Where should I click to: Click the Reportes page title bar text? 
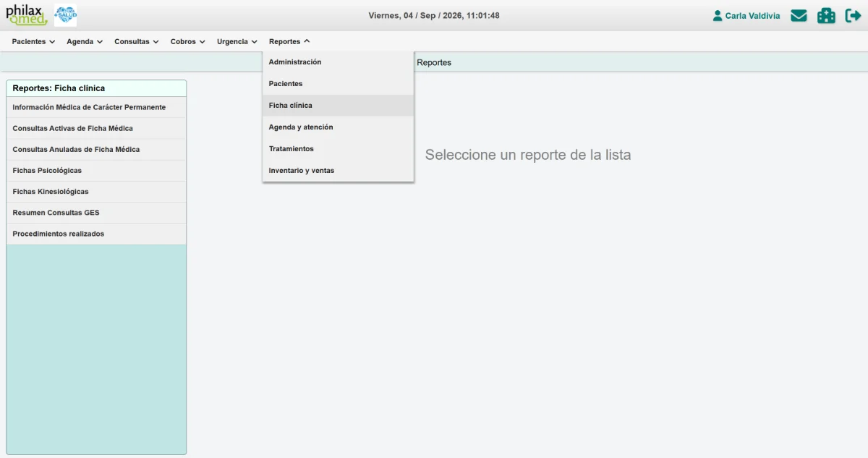tap(434, 63)
